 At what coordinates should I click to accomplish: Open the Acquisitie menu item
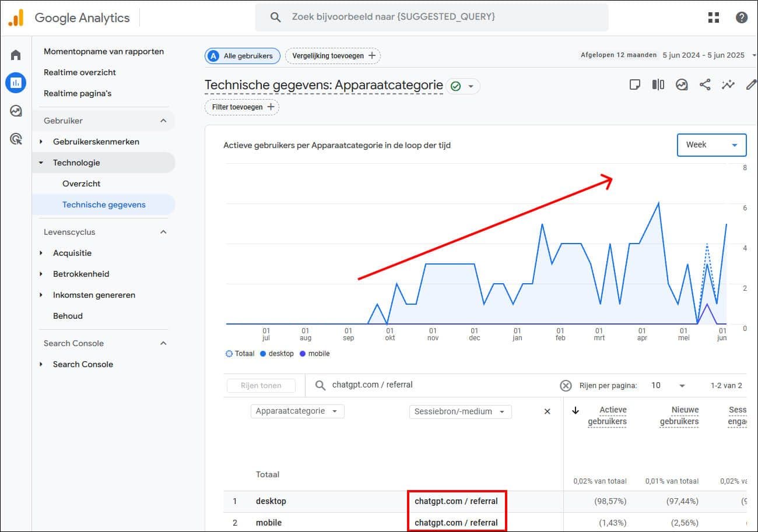[72, 253]
